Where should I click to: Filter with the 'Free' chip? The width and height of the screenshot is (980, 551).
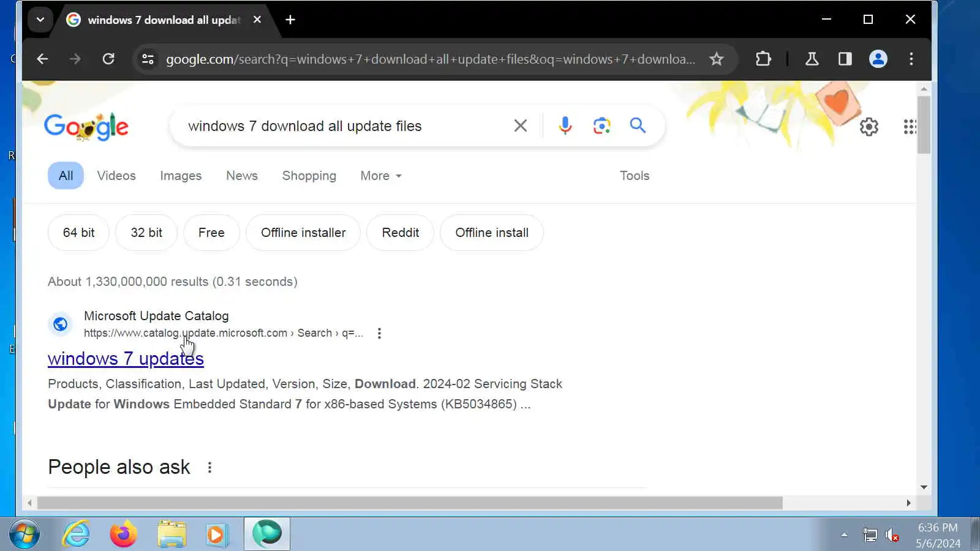pyautogui.click(x=211, y=233)
